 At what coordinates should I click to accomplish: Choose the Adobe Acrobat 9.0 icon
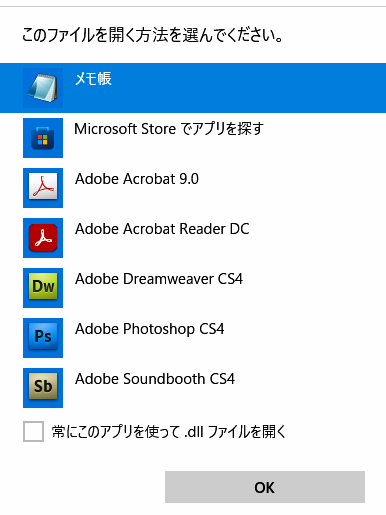coord(43,188)
